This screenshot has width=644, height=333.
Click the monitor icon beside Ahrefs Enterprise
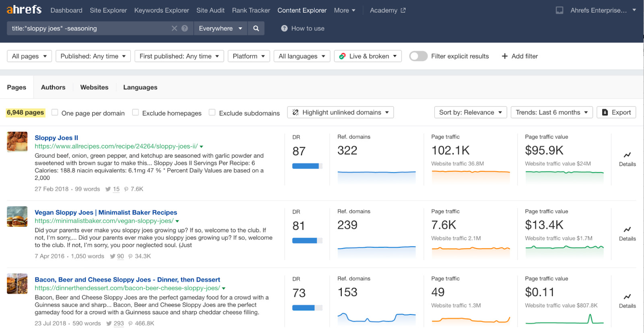click(559, 10)
